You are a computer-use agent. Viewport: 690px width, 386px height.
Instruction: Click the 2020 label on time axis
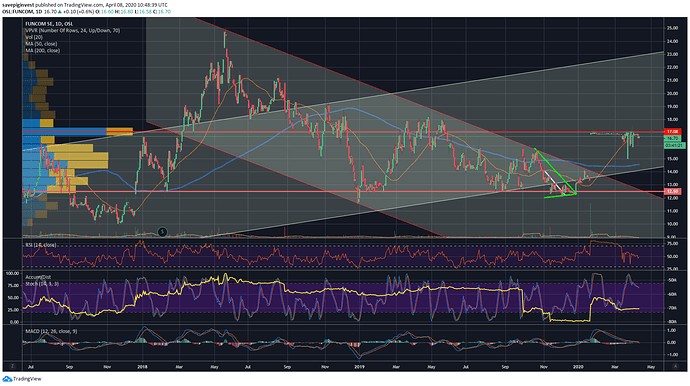click(578, 366)
